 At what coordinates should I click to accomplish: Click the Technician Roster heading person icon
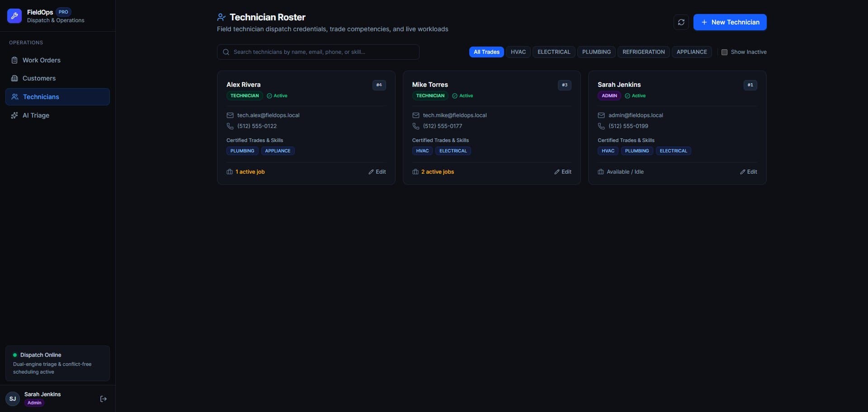(x=221, y=17)
